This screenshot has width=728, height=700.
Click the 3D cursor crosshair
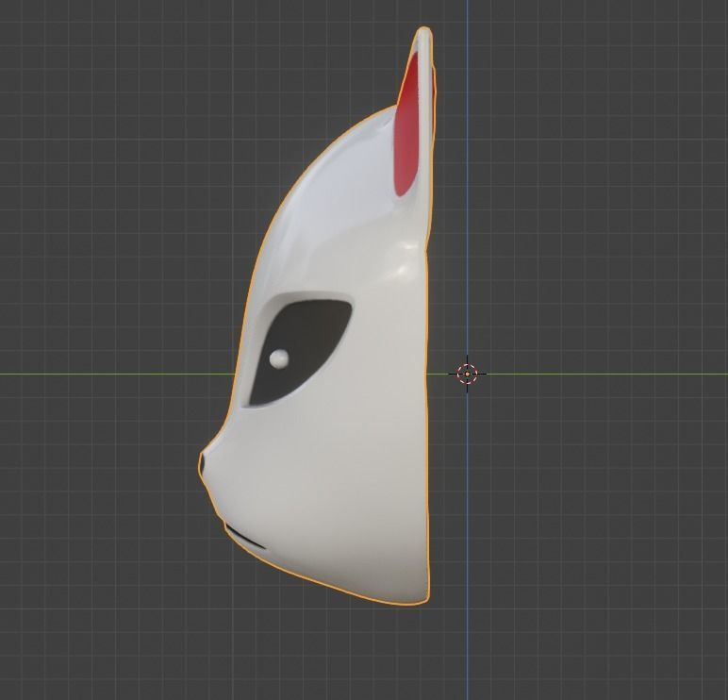(467, 374)
